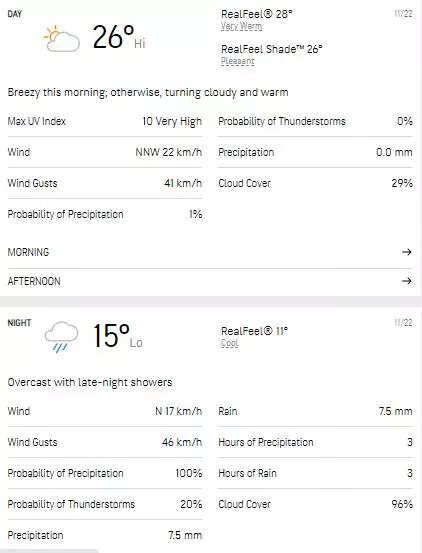Image resolution: width=422 pixels, height=553 pixels.
Task: Click the rain showers night weather icon
Action: [x=61, y=337]
